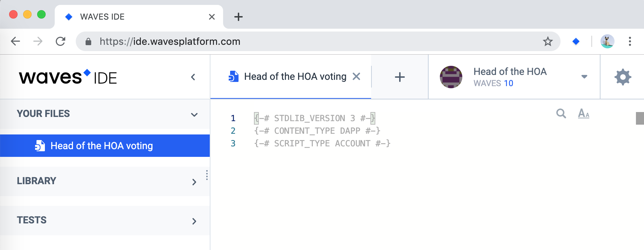644x250 pixels.
Task: Click the editor vertical scrollbar thumb
Action: 640,118
